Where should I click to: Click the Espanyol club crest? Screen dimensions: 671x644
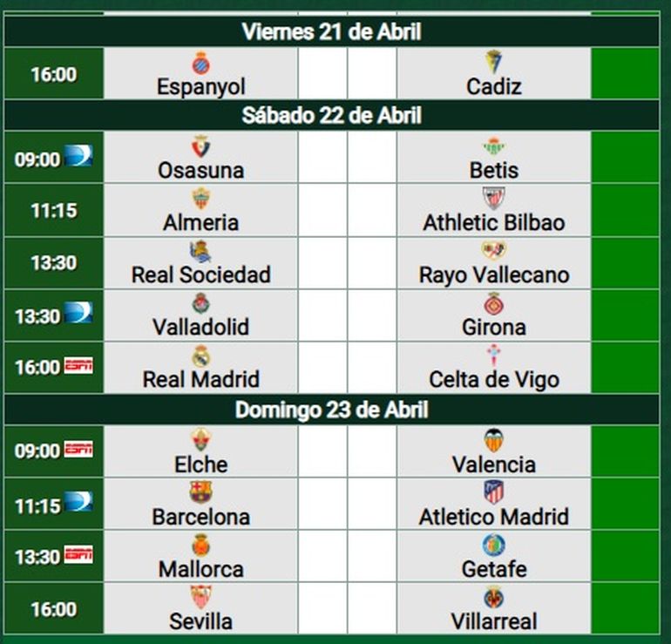[201, 63]
